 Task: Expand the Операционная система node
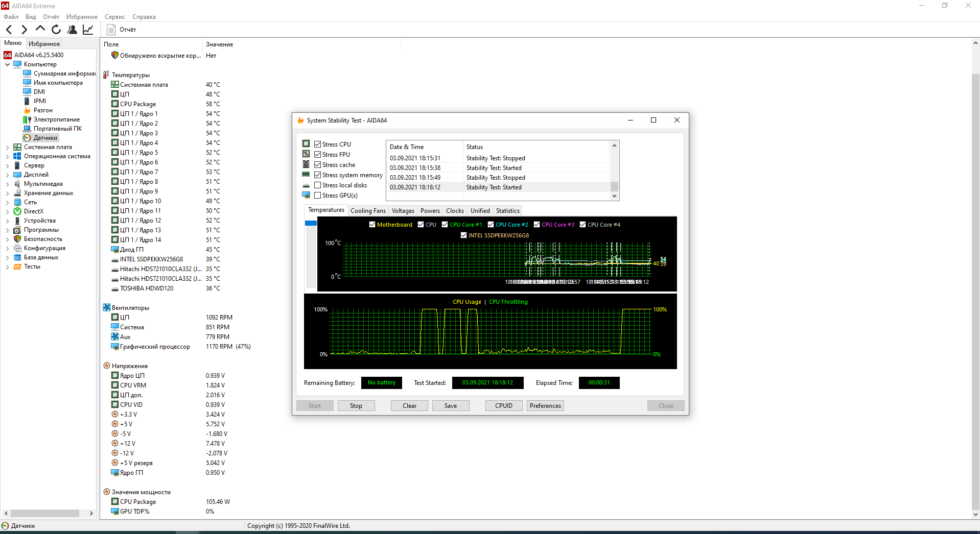point(7,156)
